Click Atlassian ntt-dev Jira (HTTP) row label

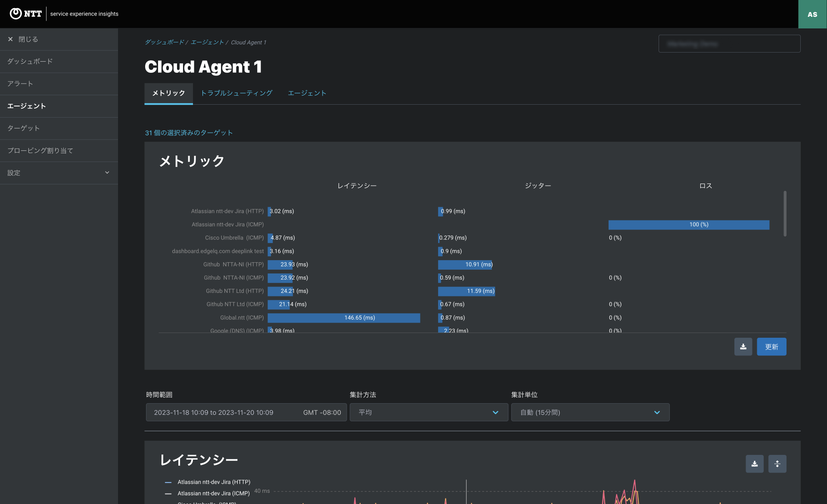click(227, 211)
